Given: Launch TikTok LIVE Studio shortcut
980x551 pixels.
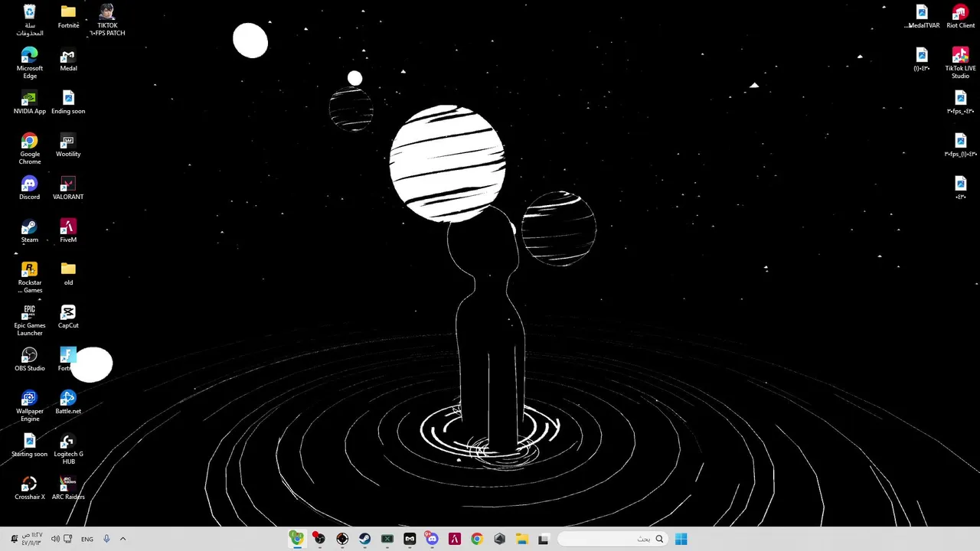Looking at the screenshot, I should click(960, 63).
